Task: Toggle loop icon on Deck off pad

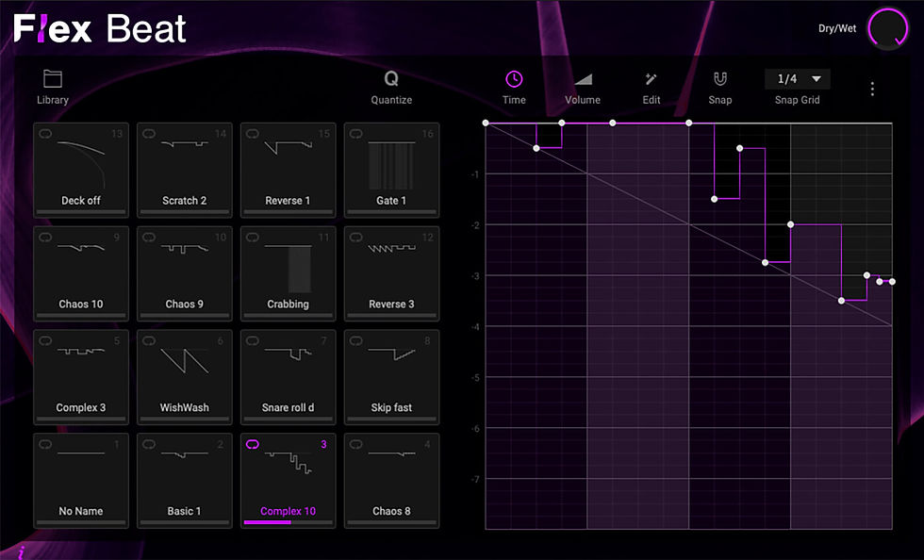Action: click(45, 134)
